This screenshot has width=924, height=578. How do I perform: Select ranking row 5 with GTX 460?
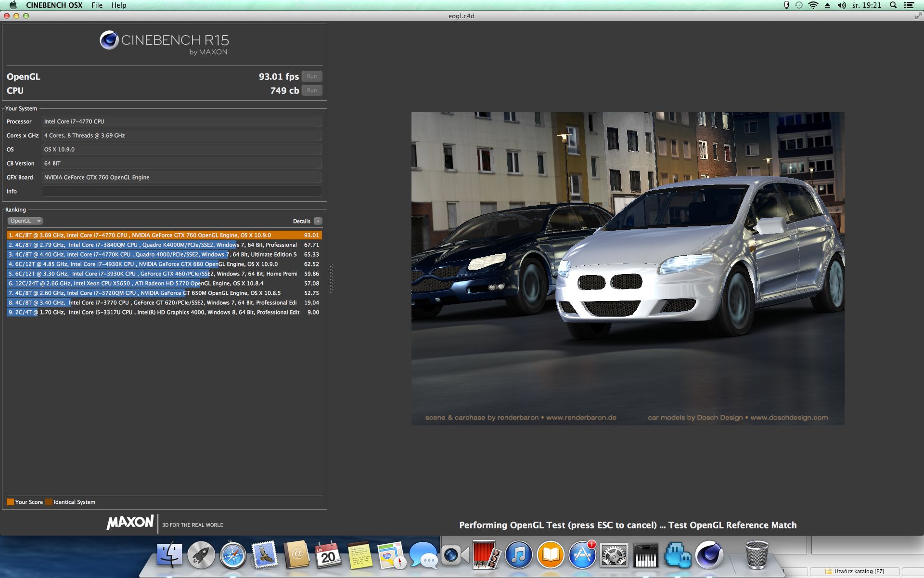pyautogui.click(x=164, y=274)
